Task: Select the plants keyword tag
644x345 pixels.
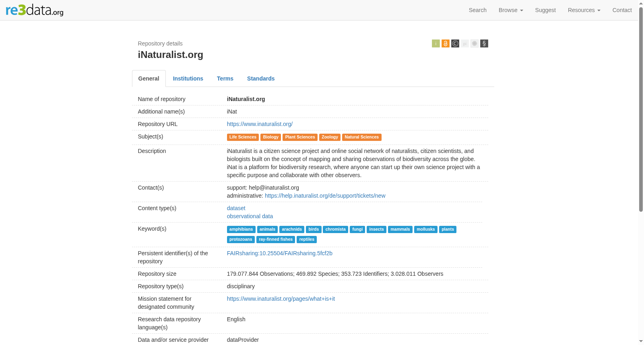Action: (x=448, y=229)
